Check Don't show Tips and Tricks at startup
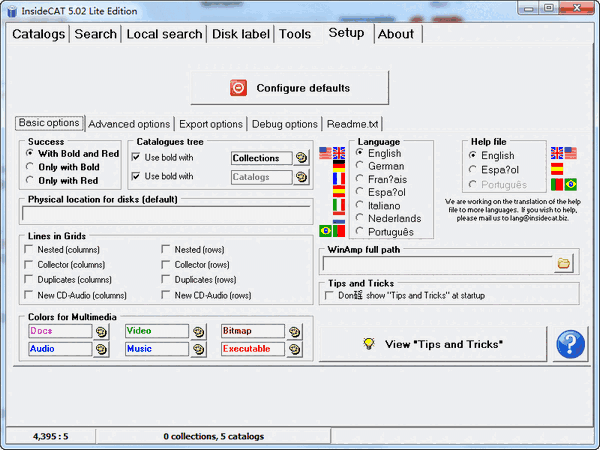Screen dimensions: 600x450 [x=329, y=295]
